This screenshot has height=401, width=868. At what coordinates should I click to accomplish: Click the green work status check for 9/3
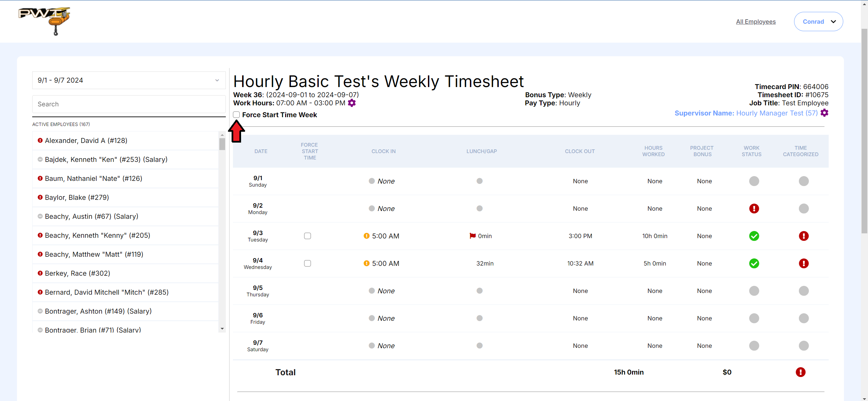click(754, 236)
